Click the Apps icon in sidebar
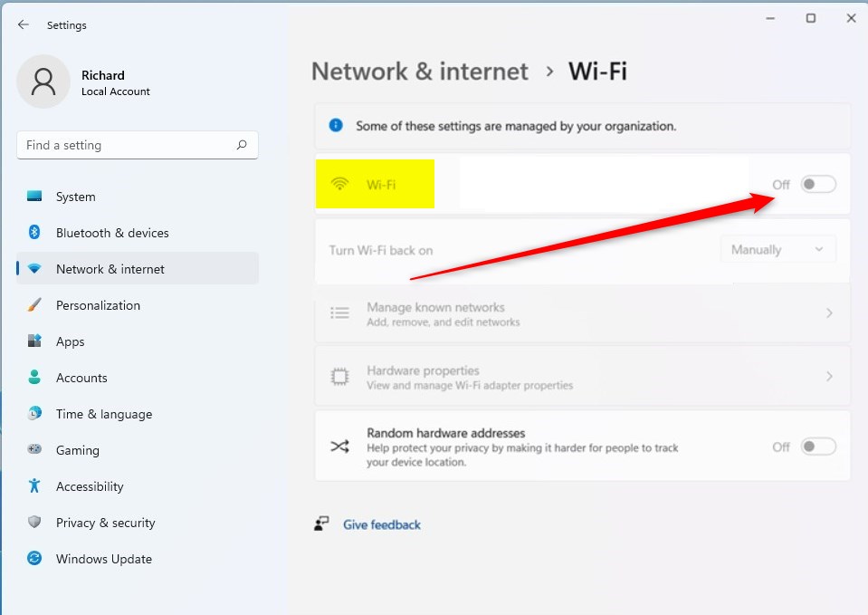The image size is (868, 615). [34, 341]
